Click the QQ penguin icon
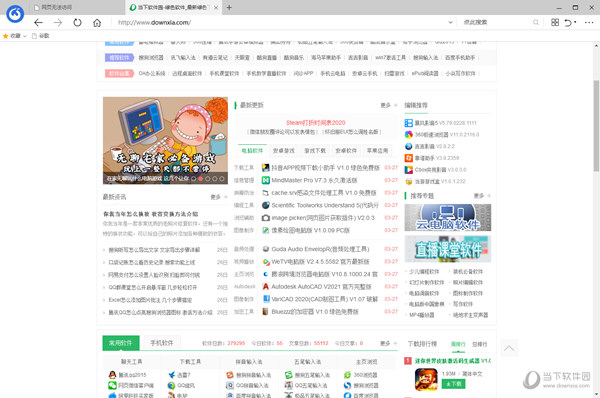Image resolution: width=600 pixels, height=398 pixels. [x=112, y=375]
